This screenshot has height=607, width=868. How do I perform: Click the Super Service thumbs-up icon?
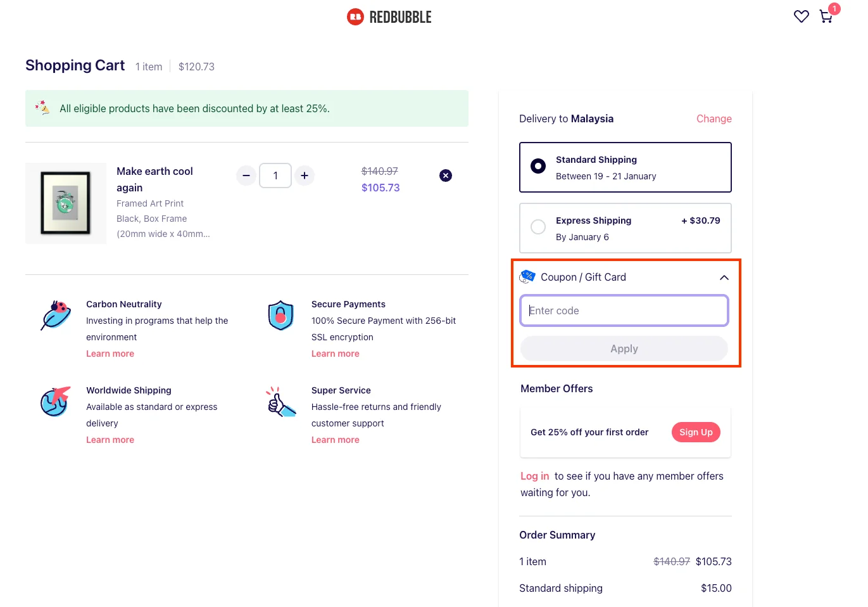280,402
